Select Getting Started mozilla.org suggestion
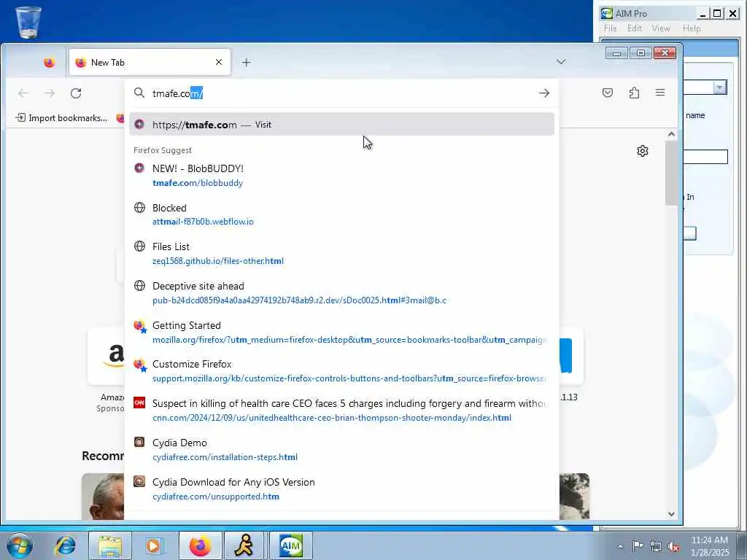Viewport: 747px width, 560px height. tap(341, 332)
